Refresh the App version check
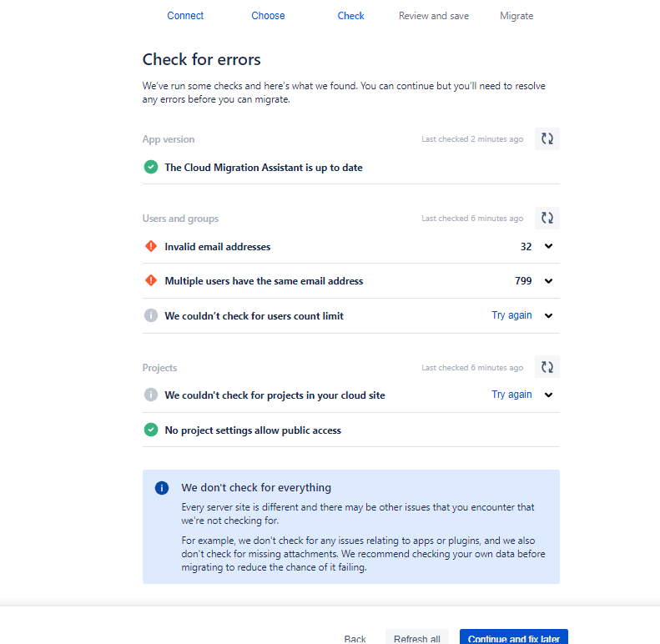Screen dimensions: 660x644 click(x=547, y=139)
